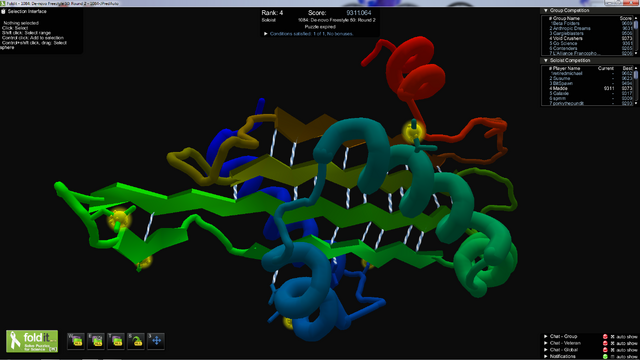
Task: Click the Soloist Competition list down arrow
Action: click(x=636, y=103)
